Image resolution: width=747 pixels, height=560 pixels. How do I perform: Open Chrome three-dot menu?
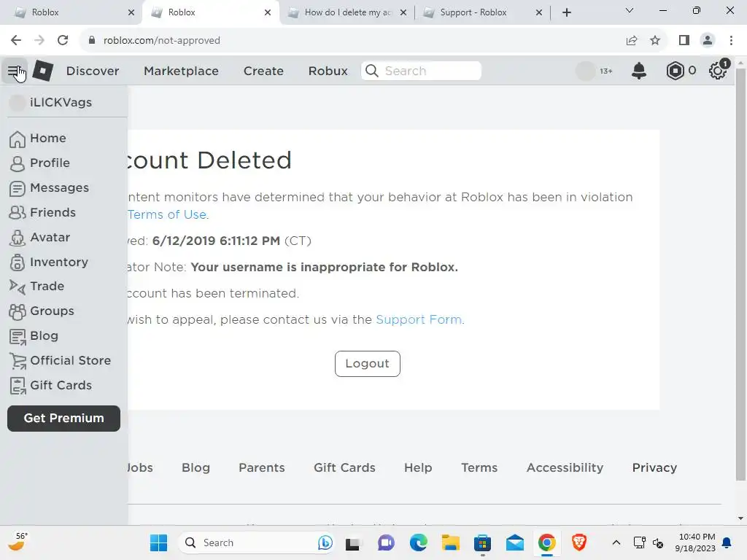click(731, 41)
